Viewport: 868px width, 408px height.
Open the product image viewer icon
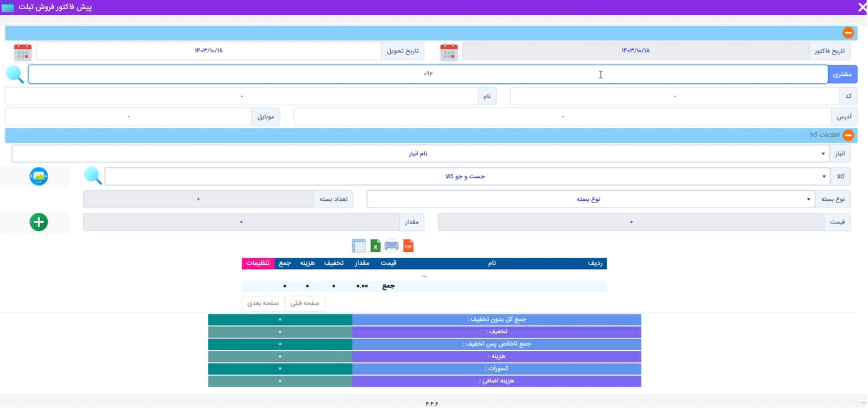39,177
